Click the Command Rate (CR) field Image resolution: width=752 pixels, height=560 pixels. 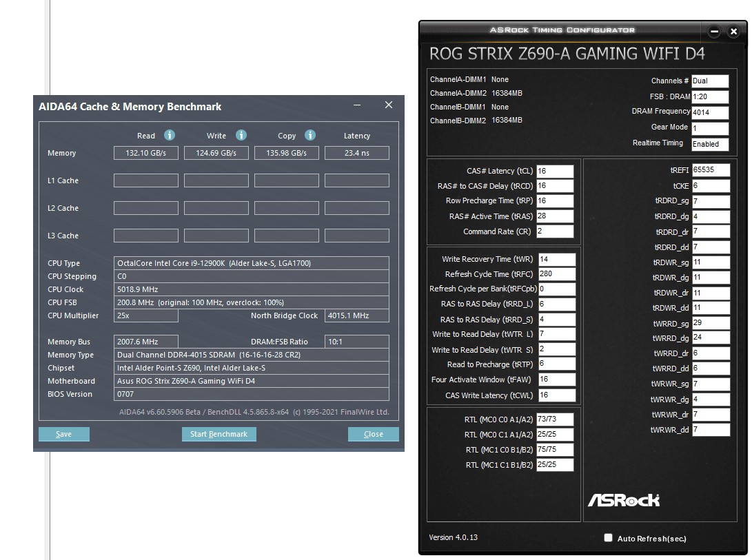point(555,231)
